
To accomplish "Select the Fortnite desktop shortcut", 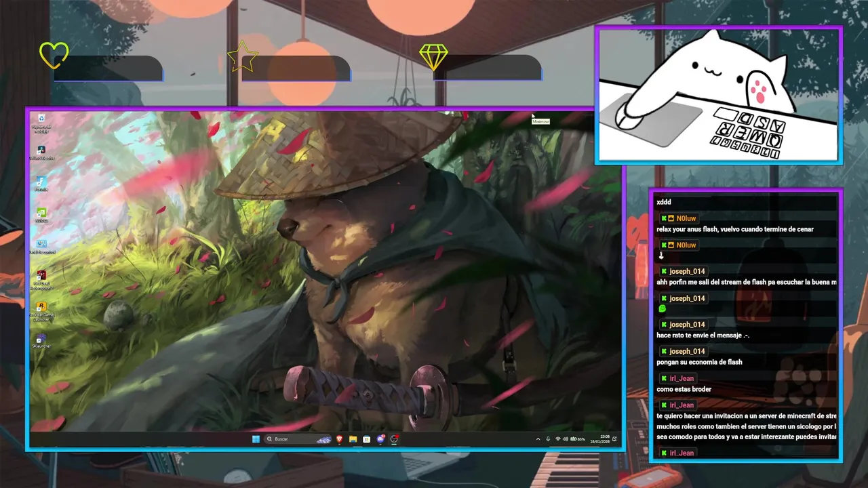I will point(41,184).
